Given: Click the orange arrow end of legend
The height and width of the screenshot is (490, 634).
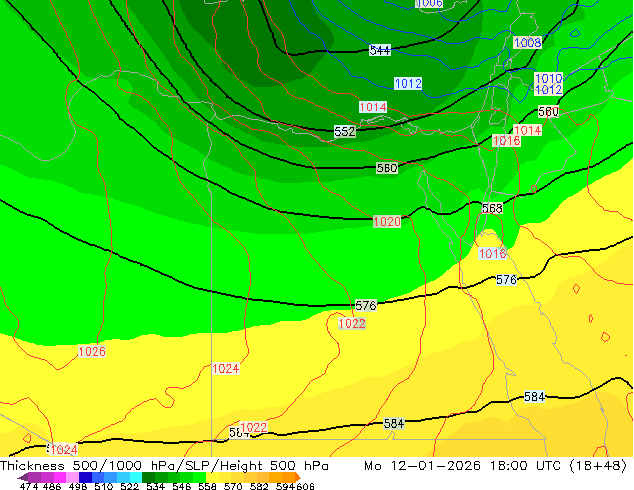Looking at the screenshot, I should (298, 477).
